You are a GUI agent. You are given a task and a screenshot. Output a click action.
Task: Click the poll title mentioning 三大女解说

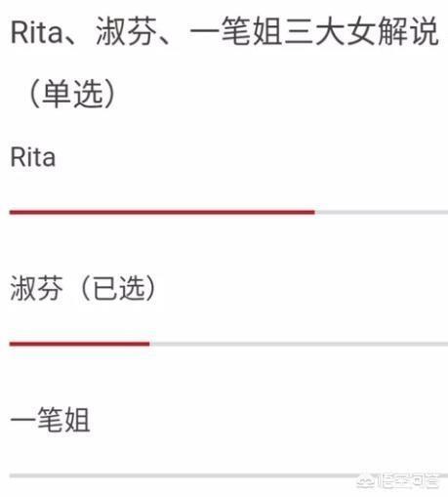tap(224, 32)
